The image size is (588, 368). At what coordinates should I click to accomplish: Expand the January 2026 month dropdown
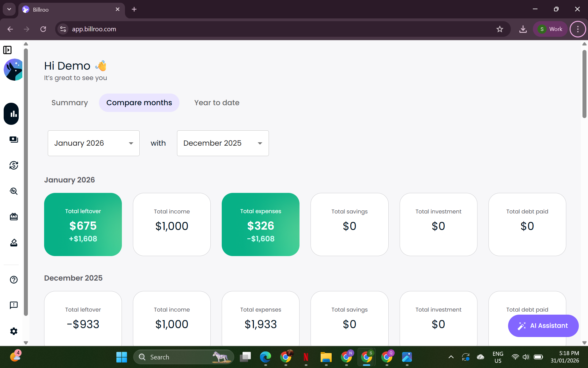(93, 143)
